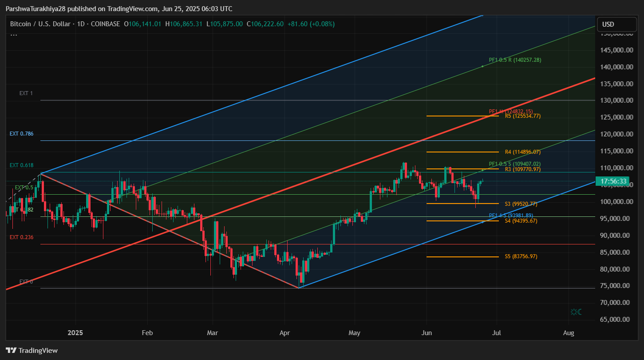Image resolution: width=644 pixels, height=360 pixels.
Task: Click the Jun label on time axis
Action: tap(427, 332)
